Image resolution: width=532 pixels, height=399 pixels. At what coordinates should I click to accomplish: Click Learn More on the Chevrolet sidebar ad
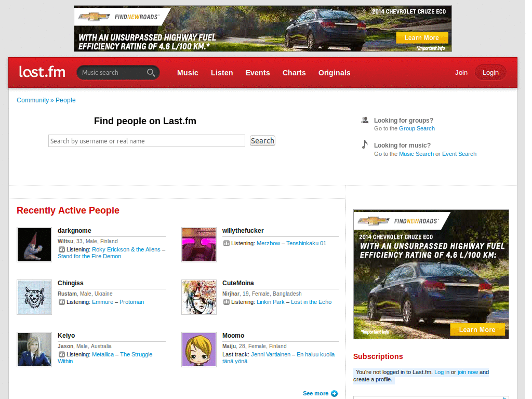(x=477, y=329)
